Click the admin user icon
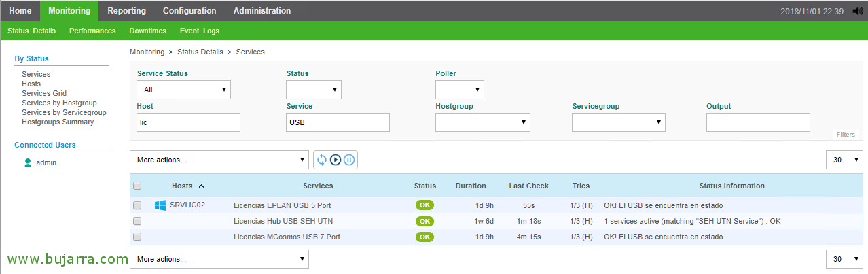This screenshot has width=868, height=274. [28, 162]
